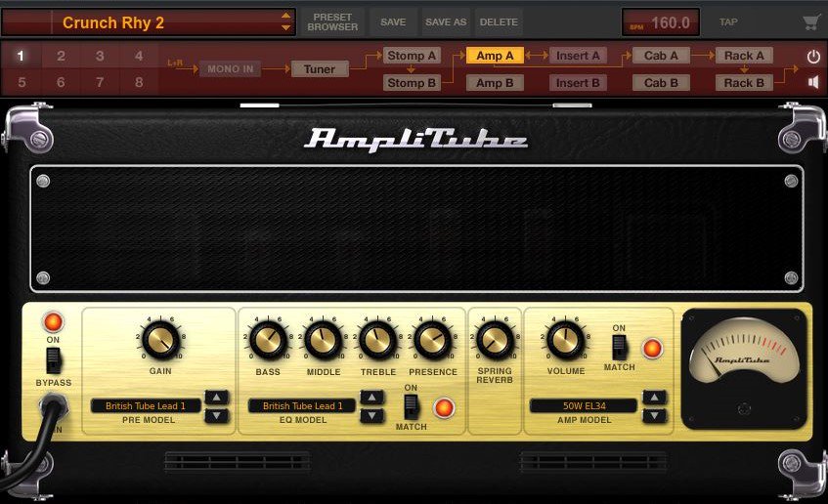Click Amp Model up arrow button
The image size is (828, 504).
(x=654, y=397)
